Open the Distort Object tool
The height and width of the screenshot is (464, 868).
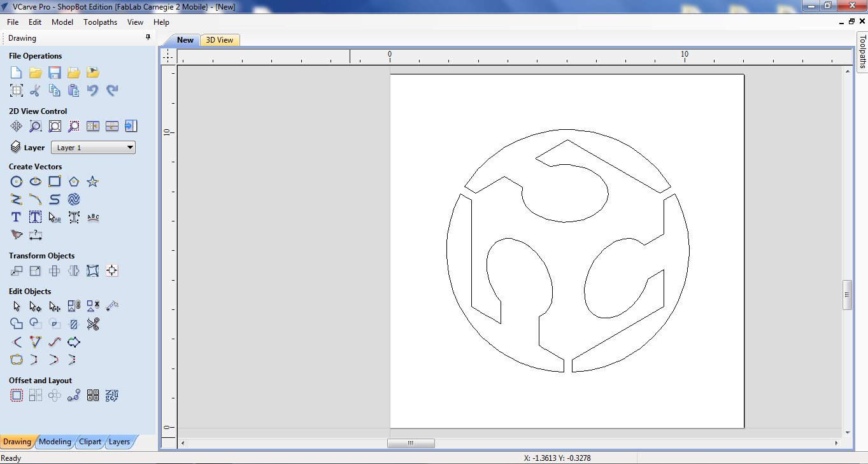pos(93,271)
